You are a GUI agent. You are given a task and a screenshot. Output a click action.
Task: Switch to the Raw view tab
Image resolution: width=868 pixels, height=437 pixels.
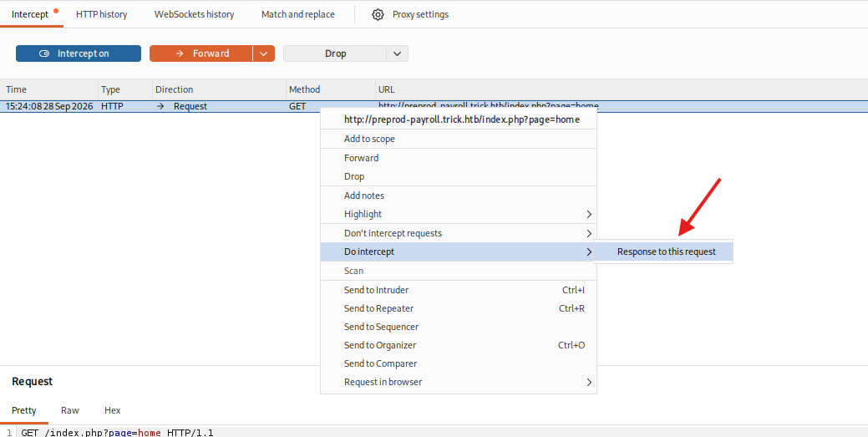click(x=69, y=410)
